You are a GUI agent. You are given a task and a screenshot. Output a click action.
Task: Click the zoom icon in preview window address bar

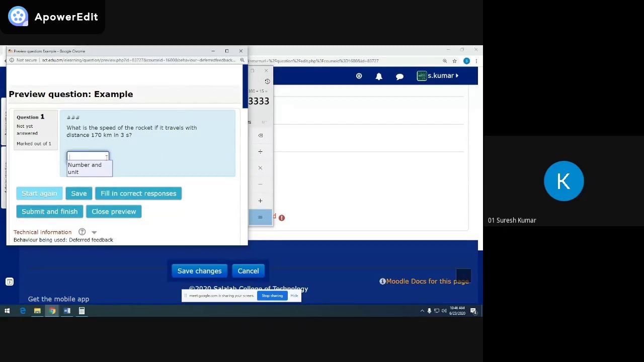tap(242, 60)
